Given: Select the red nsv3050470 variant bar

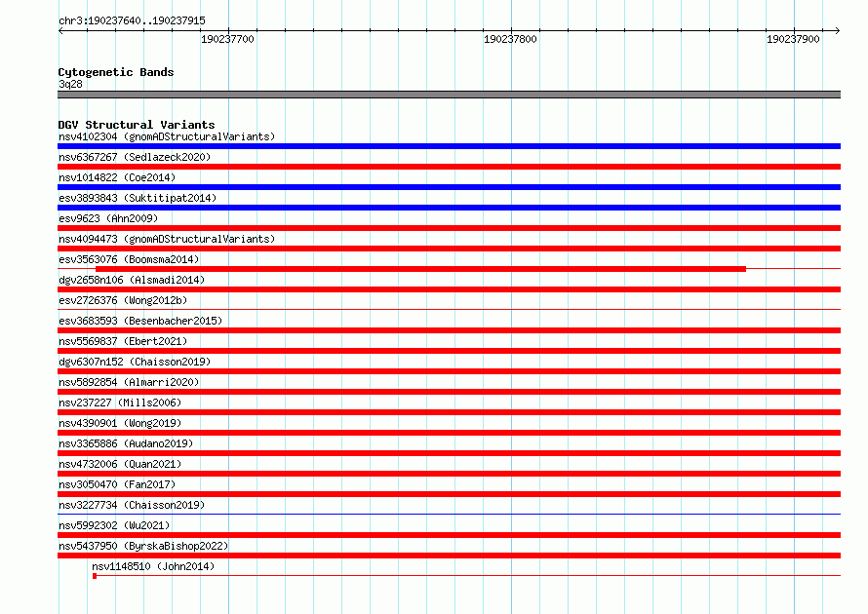Looking at the screenshot, I should 449,494.
